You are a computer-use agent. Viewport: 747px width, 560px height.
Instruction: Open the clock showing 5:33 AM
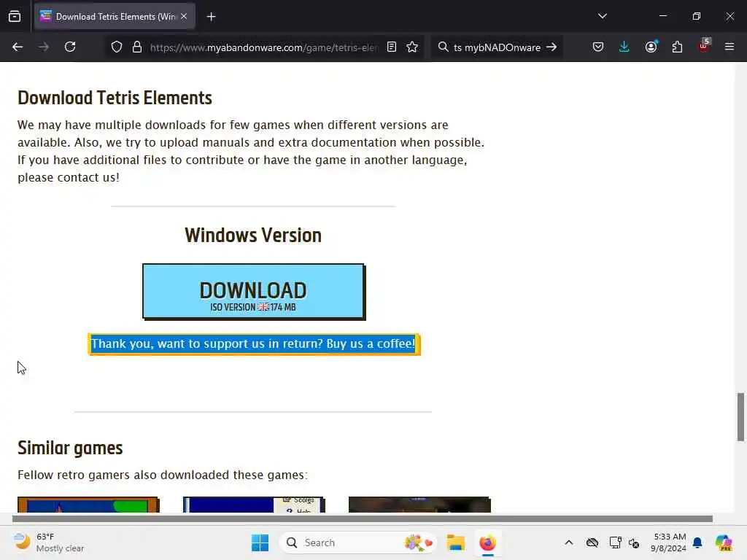669,542
